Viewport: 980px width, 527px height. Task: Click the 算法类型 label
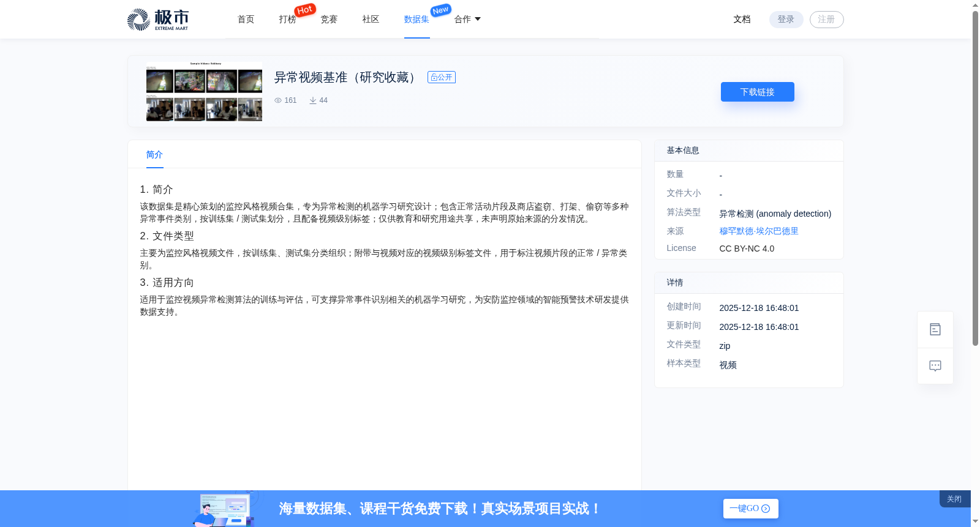coord(684,212)
